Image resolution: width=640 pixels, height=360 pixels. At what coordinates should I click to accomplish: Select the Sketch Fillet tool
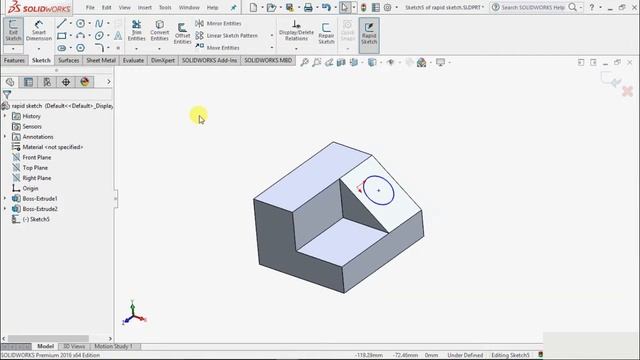click(99, 48)
